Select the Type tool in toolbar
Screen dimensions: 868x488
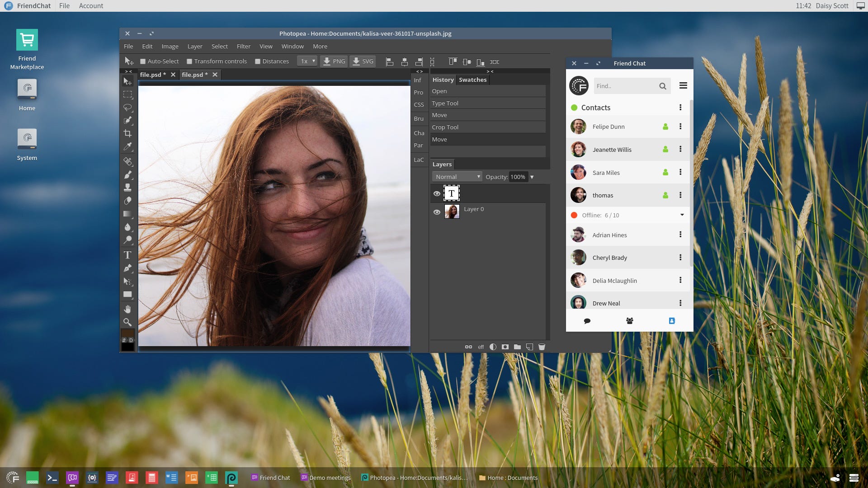pos(127,255)
